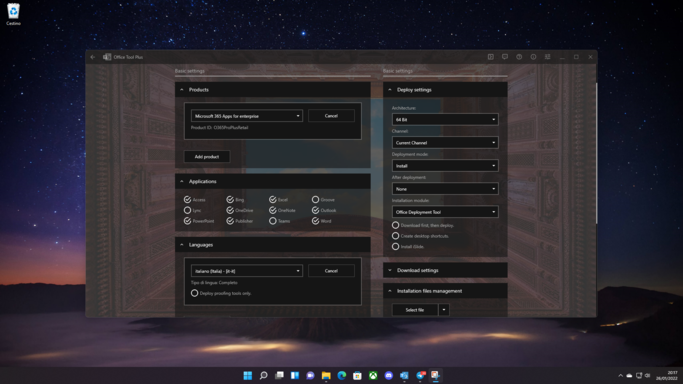This screenshot has height=384, width=683.
Task: Open the After deployment None dropdown
Action: [x=445, y=189]
